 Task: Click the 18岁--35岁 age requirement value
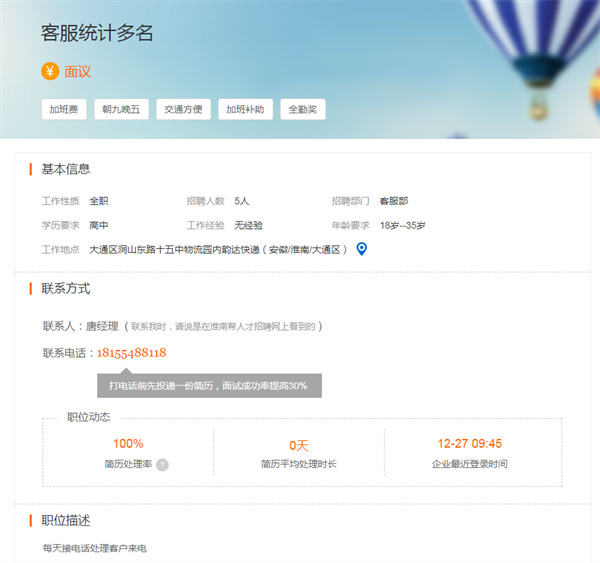coord(402,225)
